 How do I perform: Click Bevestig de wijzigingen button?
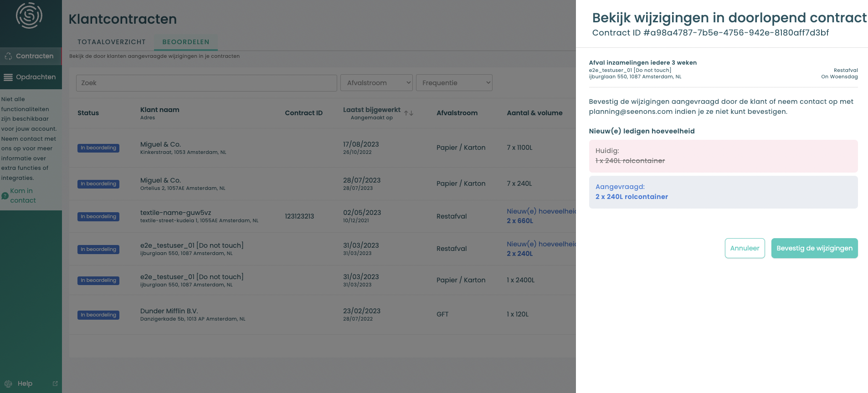click(x=815, y=248)
